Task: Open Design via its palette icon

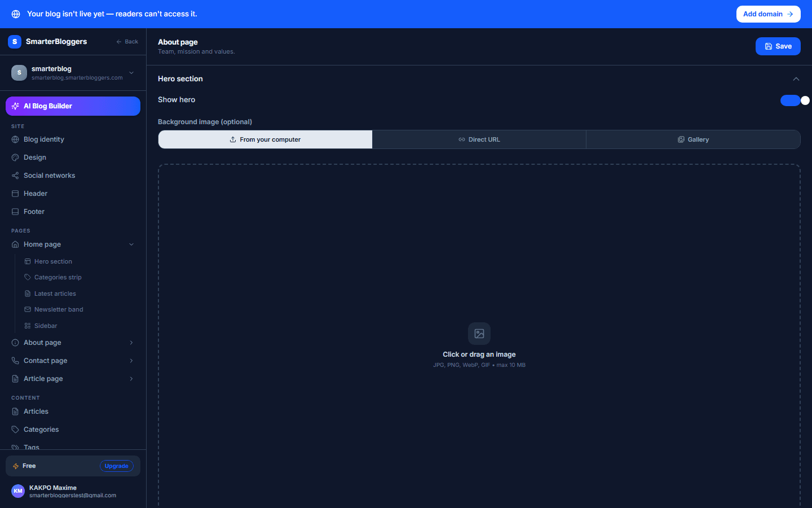Action: click(15, 157)
